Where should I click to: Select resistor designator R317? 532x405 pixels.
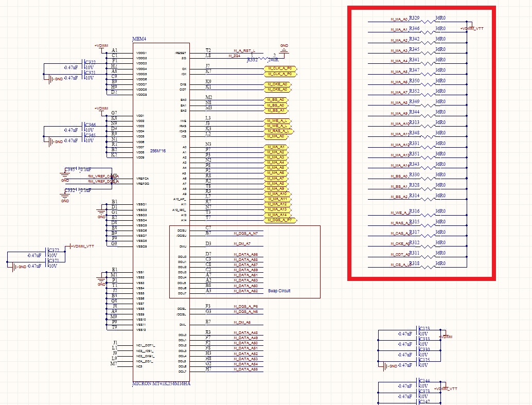coord(414,232)
